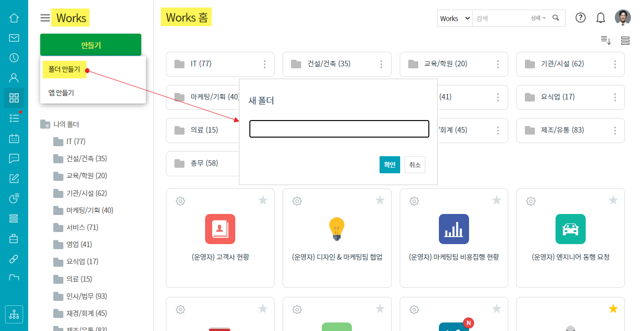The image size is (644, 331).
Task: Click the 확인 button in dialog
Action: 390,165
